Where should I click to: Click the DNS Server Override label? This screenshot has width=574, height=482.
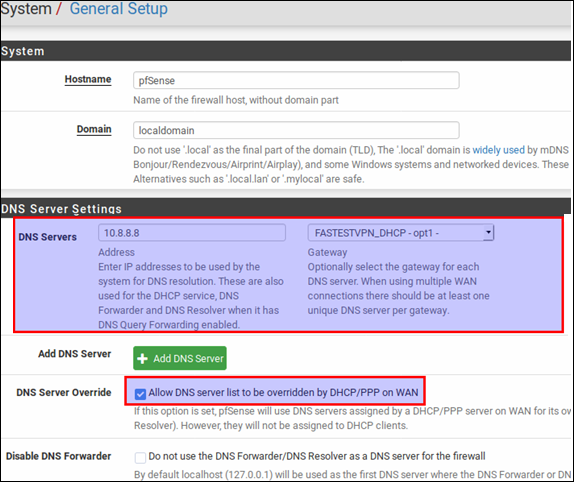click(x=64, y=392)
